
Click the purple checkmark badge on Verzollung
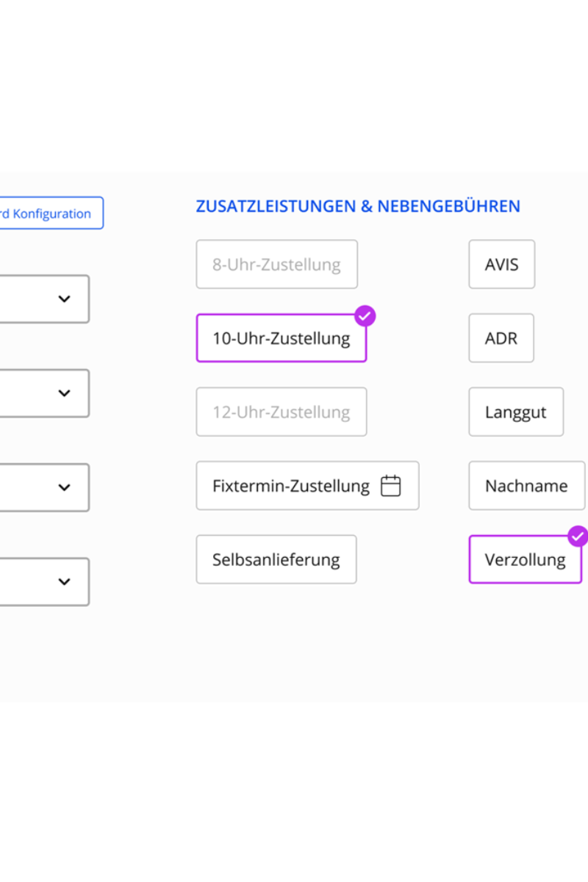click(x=578, y=537)
